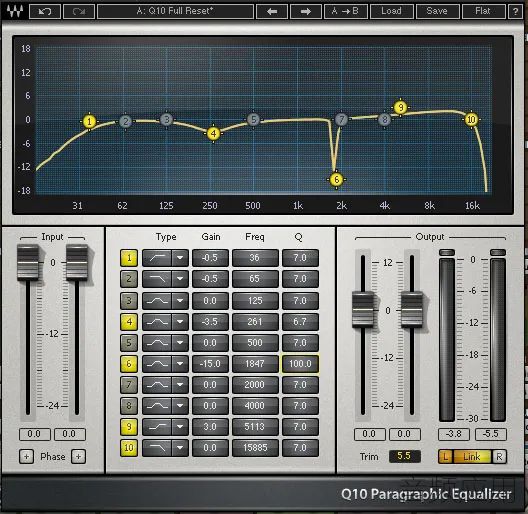528x514 pixels.
Task: Open band 1 filter type dropdown arrow
Action: tap(180, 258)
